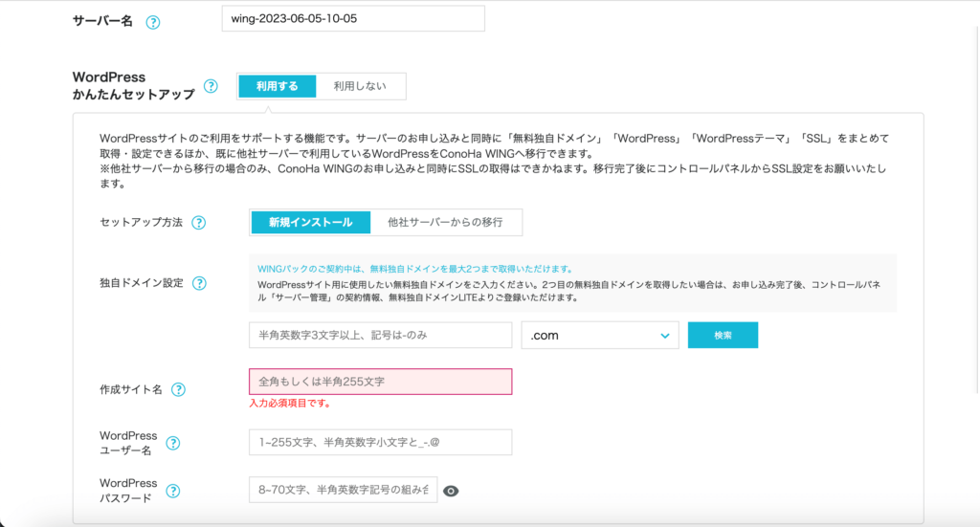Choose 新規インストール as the setup method
980x527 pixels.
[x=311, y=222]
